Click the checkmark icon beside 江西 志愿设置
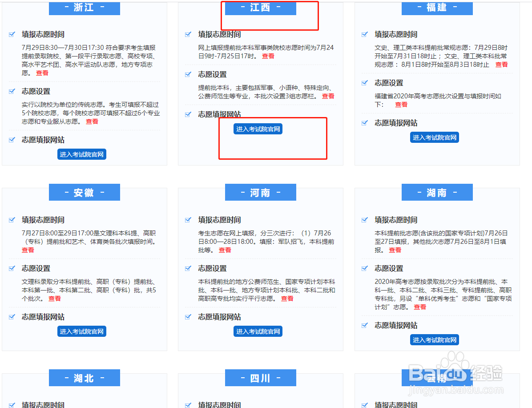This screenshot has height=408, width=532. pyautogui.click(x=187, y=74)
